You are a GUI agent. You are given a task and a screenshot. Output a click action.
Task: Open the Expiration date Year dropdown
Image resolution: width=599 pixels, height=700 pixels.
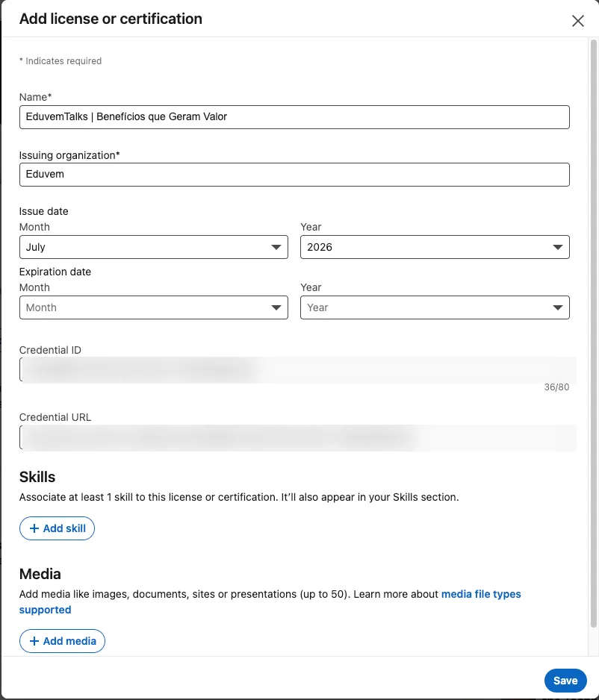435,307
